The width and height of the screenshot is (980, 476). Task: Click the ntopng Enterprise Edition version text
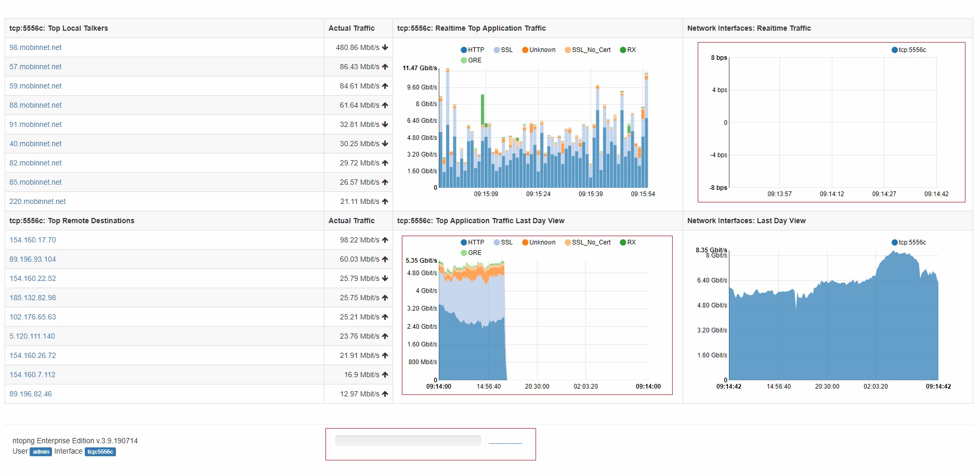pos(75,441)
